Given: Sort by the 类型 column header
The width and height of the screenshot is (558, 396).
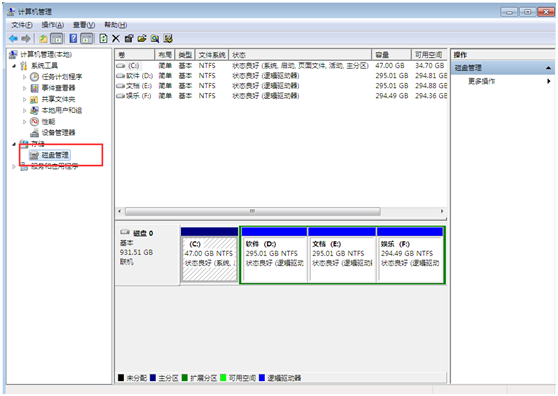Looking at the screenshot, I should [185, 55].
